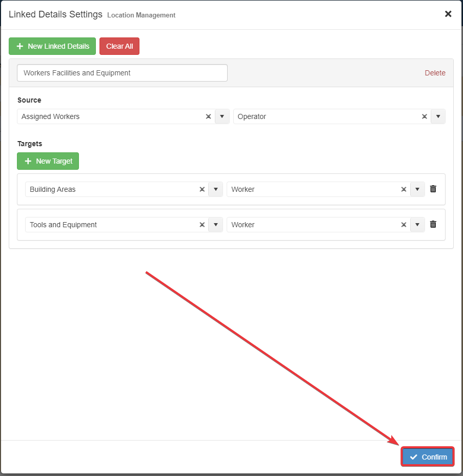Screen dimensions: 463x476
Task: Expand the Assigned Workers dropdown
Action: [222, 116]
